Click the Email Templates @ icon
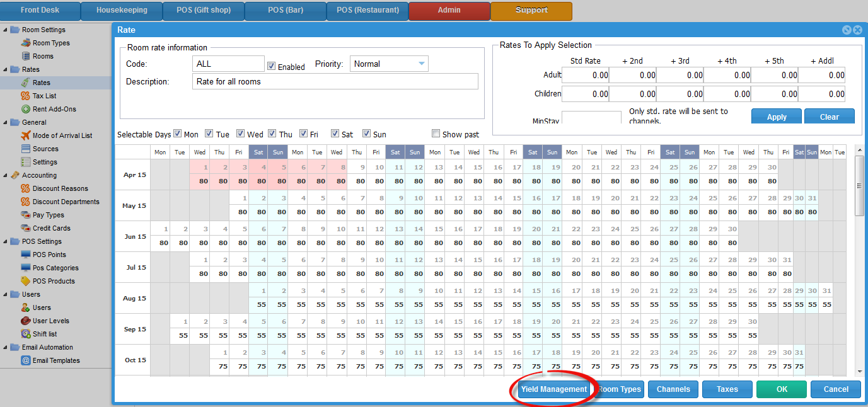 tap(26, 360)
